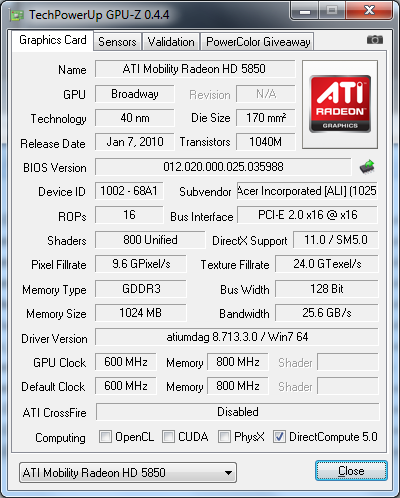
Task: Click the Die Size value 170 mm²
Action: click(x=266, y=118)
